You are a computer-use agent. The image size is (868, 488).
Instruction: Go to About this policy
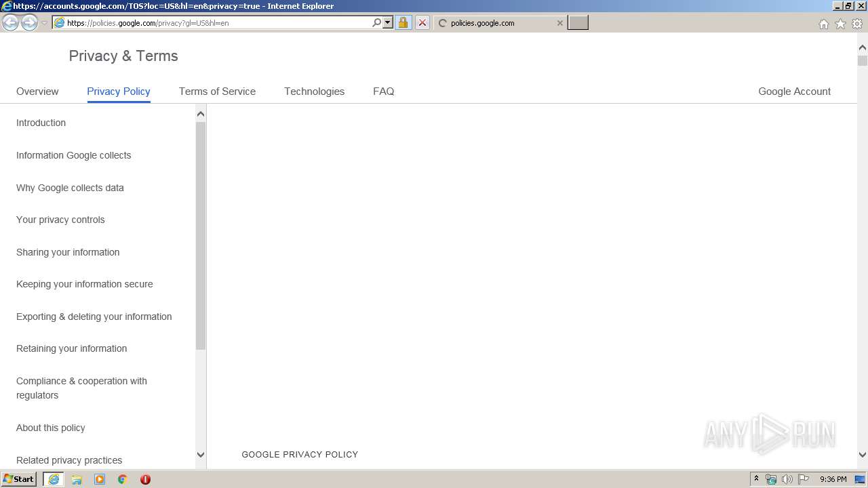coord(50,428)
